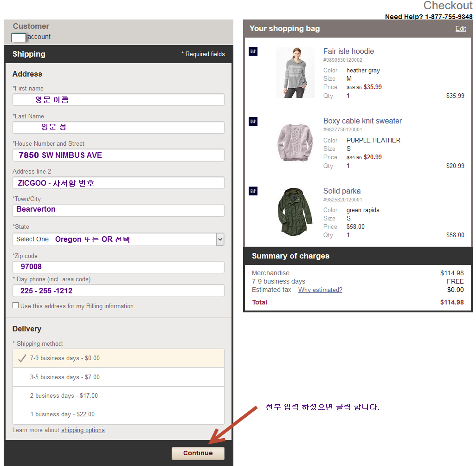The height and width of the screenshot is (466, 476).
Task: Click the Last Name input field
Action: pyautogui.click(x=118, y=127)
